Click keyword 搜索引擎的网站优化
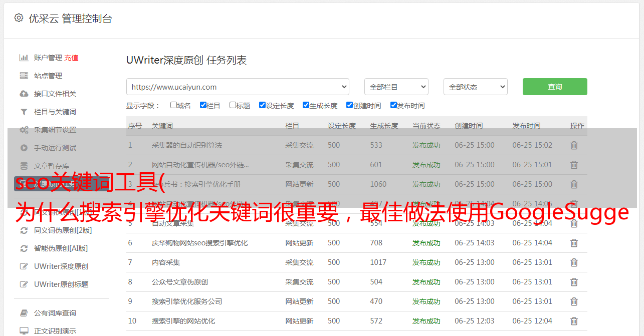The width and height of the screenshot is (644, 336). (x=183, y=321)
